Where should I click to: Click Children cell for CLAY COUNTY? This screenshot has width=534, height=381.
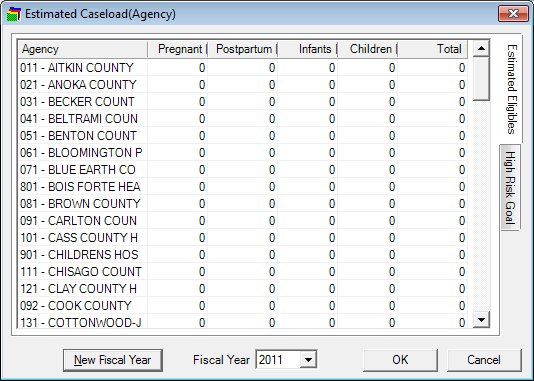(367, 289)
